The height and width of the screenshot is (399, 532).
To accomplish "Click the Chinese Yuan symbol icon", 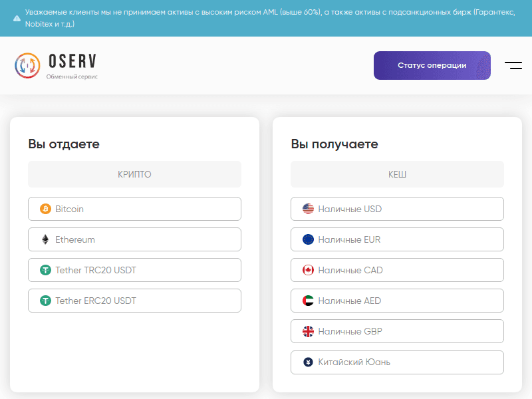I will click(308, 362).
